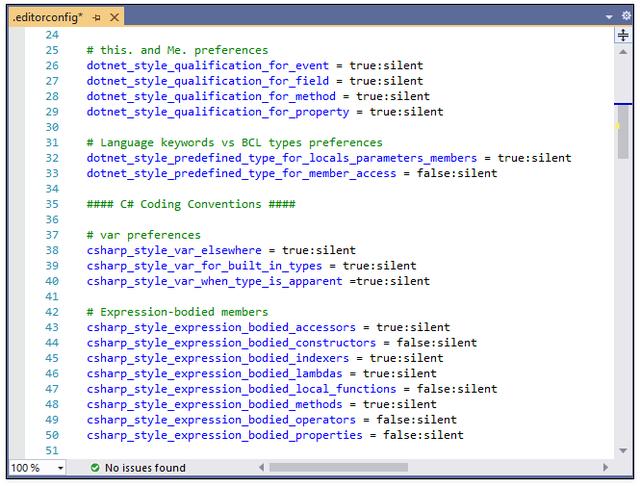Open the 100 % zoom dropdown
Viewport: 640px width, 487px height.
60,467
